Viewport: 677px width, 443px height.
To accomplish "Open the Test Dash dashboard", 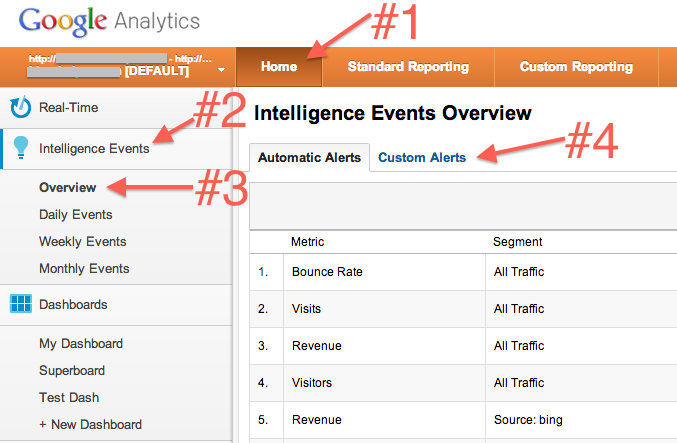I will pyautogui.click(x=69, y=397).
